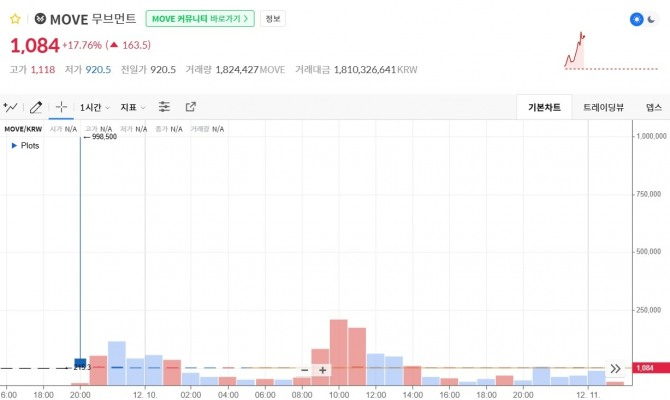Open MOVE 커뮤니티 바로가기 link
This screenshot has width=670, height=400.
tap(200, 19)
